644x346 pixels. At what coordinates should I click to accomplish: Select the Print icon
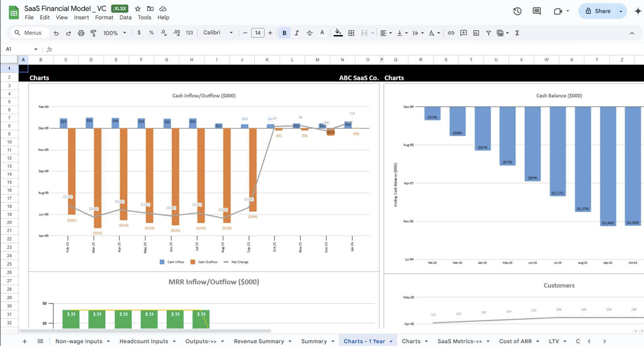coord(81,33)
